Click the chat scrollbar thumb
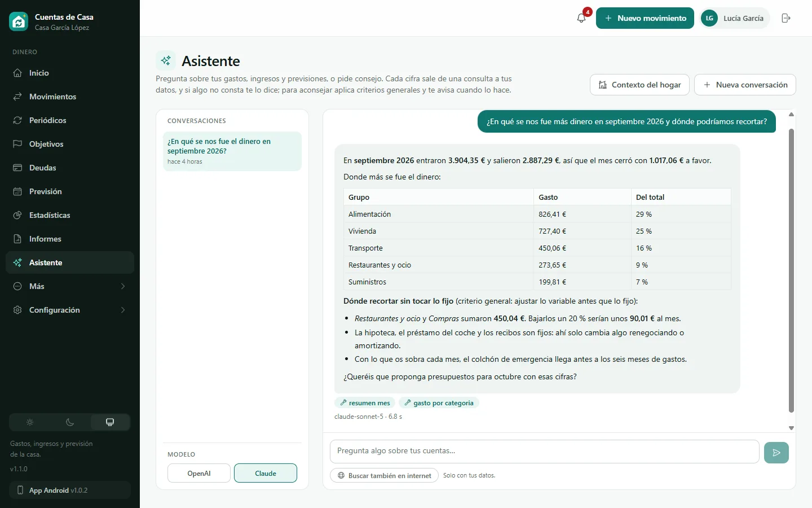This screenshot has width=812, height=508. [x=791, y=271]
